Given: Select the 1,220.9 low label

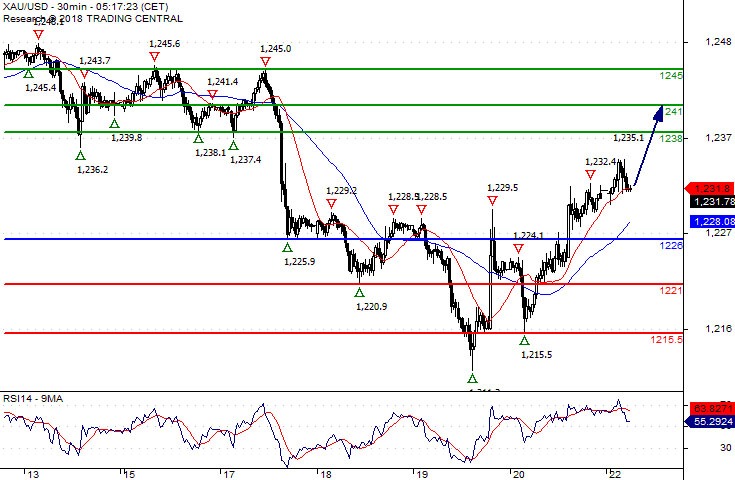Looking at the screenshot, I should tap(372, 307).
